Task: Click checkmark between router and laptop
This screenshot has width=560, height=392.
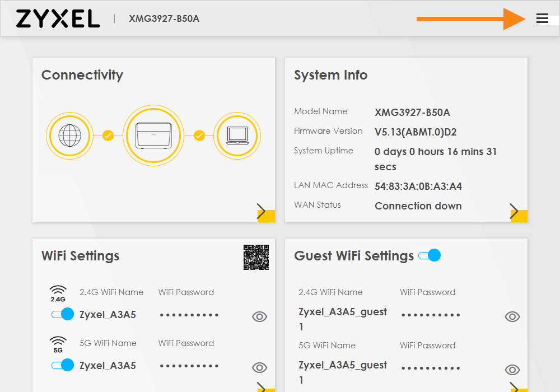Action: 199,136
